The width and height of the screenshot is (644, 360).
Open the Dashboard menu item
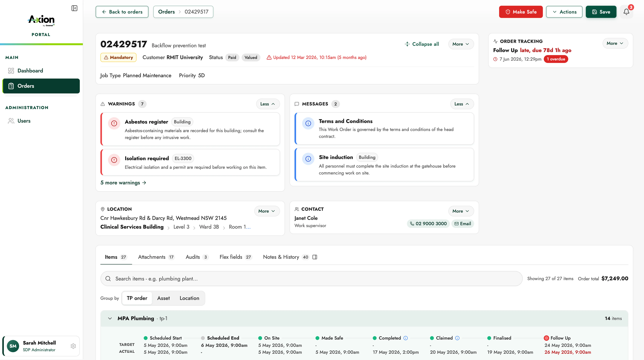pos(41,71)
